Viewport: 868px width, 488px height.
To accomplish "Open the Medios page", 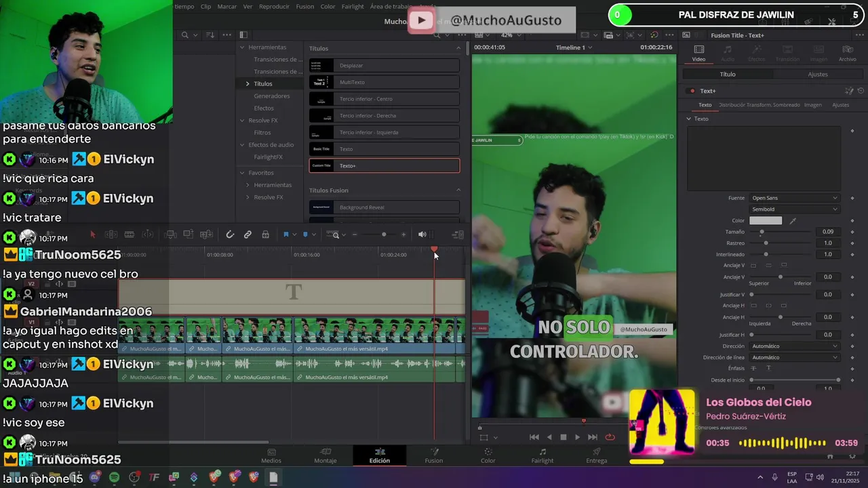I will pyautogui.click(x=271, y=455).
